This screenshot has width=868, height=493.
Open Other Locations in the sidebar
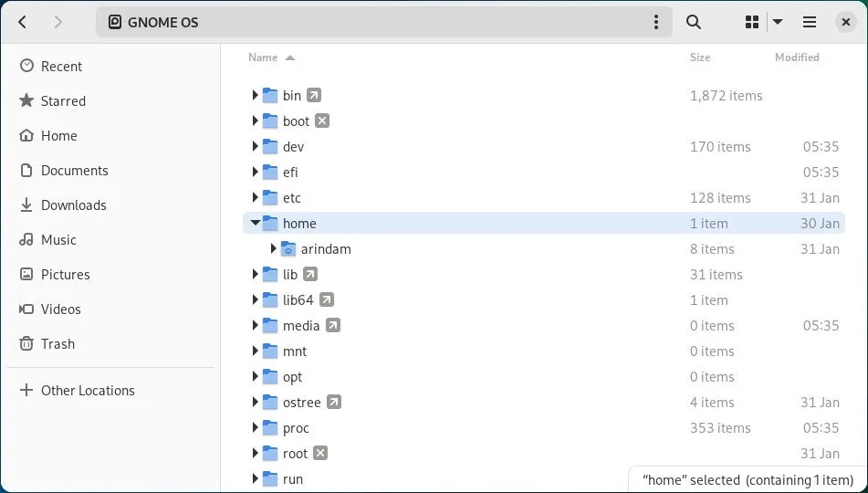[88, 391]
